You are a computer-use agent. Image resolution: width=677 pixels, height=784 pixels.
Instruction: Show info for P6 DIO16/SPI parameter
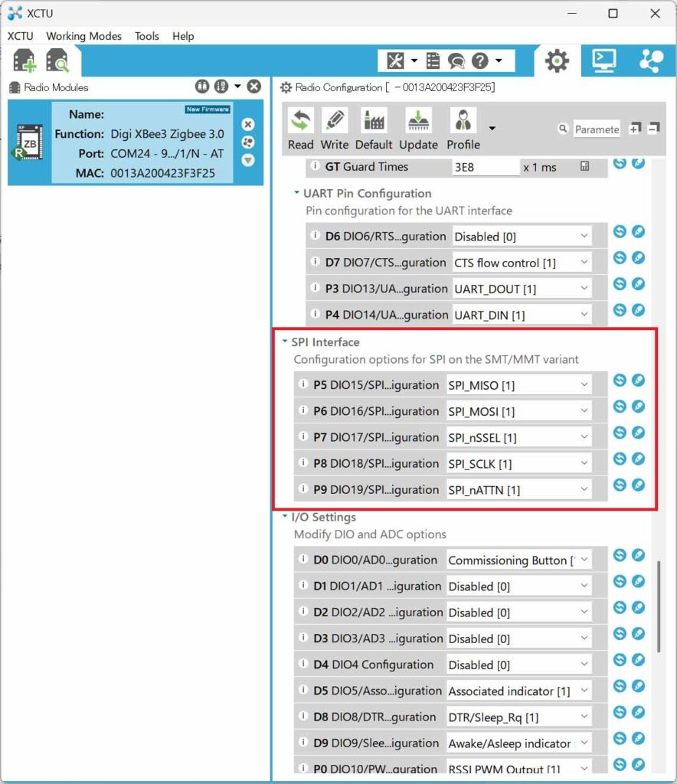coord(303,410)
